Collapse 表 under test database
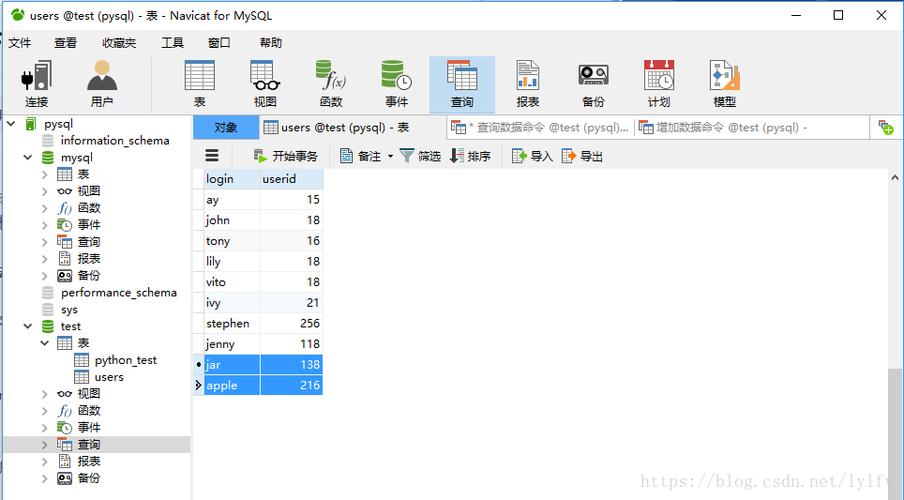Viewport: 904px width, 500px height. pyautogui.click(x=45, y=343)
